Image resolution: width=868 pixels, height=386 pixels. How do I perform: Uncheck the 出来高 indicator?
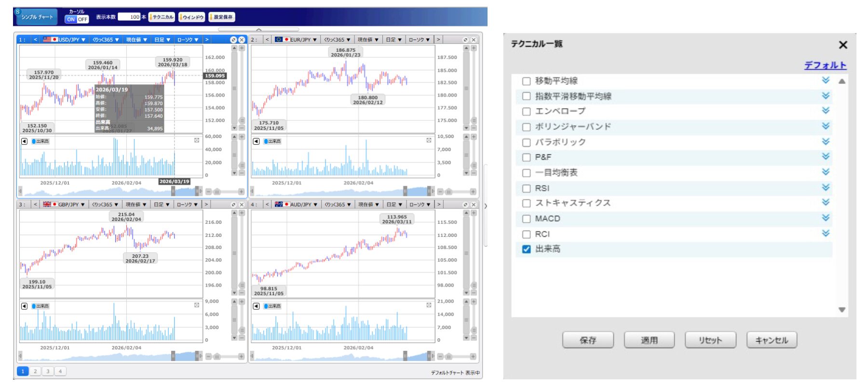pos(527,249)
